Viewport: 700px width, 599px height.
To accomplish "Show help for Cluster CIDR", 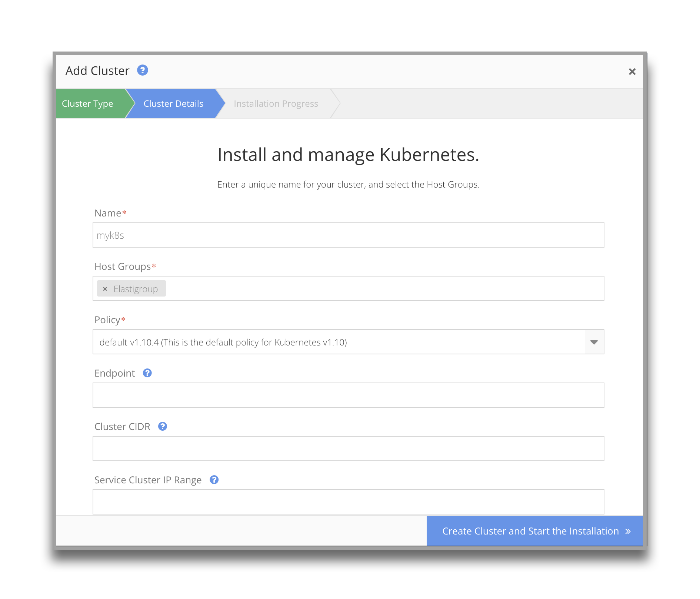I will (163, 426).
